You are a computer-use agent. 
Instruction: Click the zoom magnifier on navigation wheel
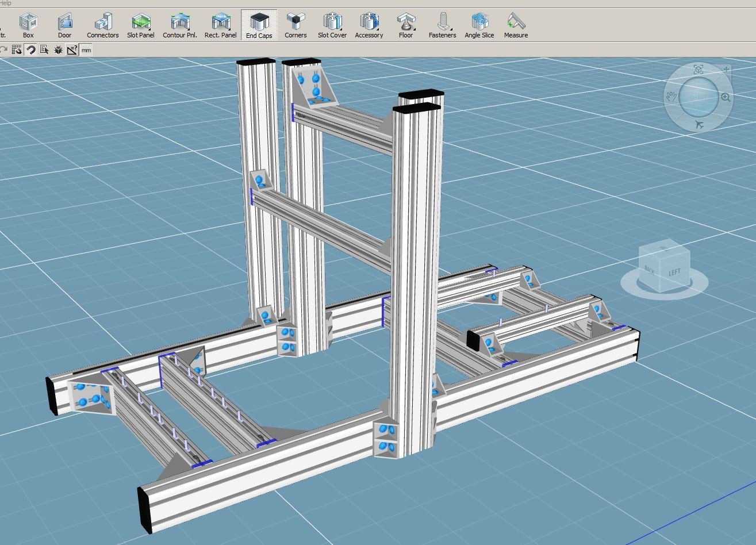pos(726,97)
